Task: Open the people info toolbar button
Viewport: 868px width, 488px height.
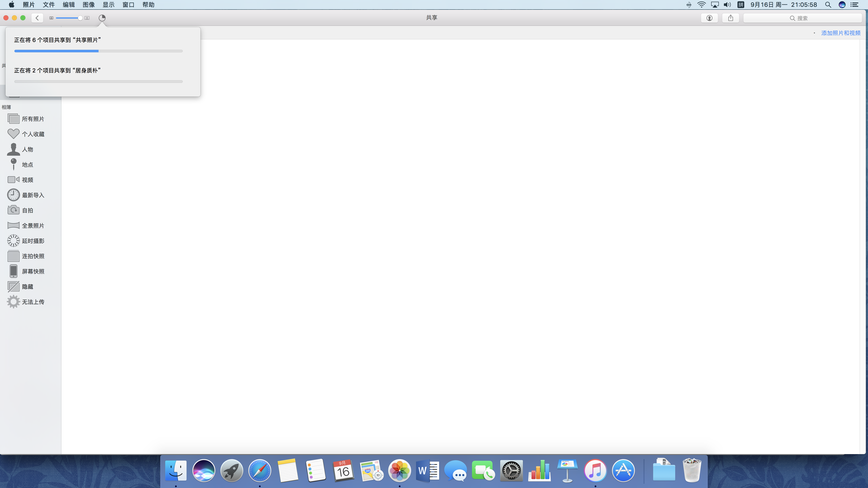Action: click(x=709, y=18)
